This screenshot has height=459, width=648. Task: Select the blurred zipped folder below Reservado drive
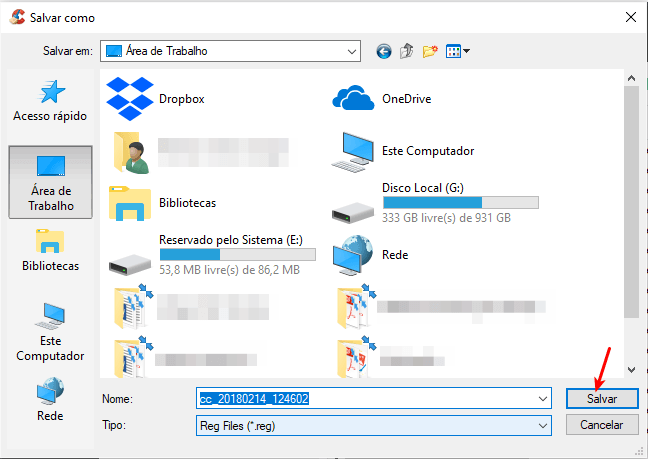(133, 306)
